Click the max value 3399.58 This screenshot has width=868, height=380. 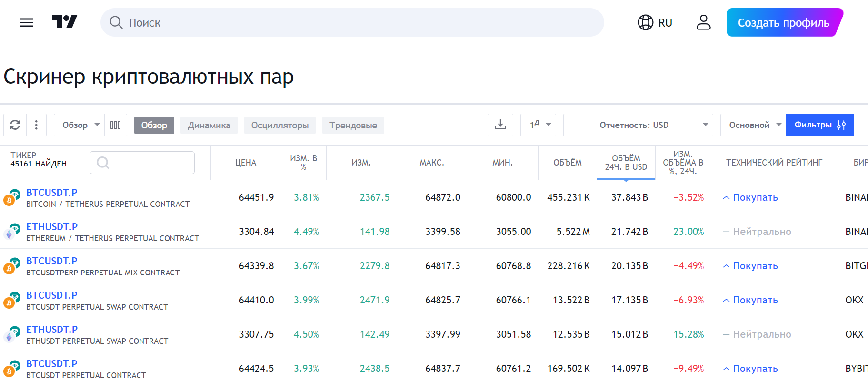(x=443, y=232)
